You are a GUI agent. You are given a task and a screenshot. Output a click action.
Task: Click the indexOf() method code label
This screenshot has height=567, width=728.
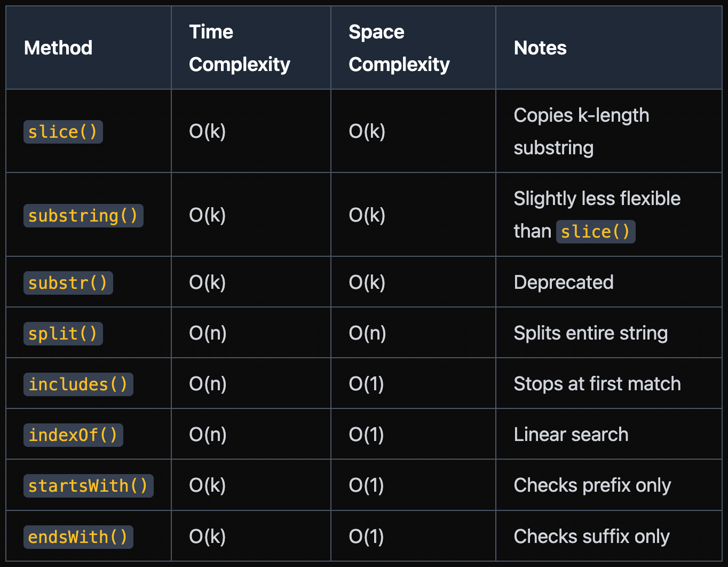73,435
